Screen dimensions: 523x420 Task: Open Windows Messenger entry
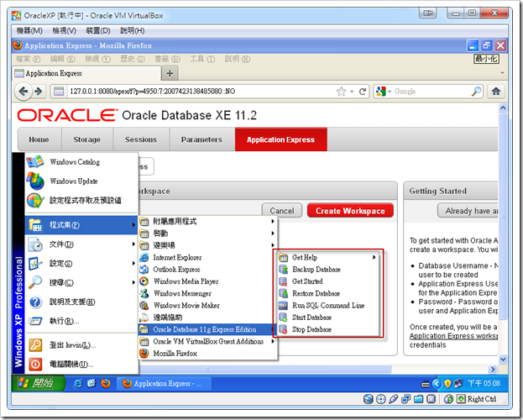(x=207, y=293)
